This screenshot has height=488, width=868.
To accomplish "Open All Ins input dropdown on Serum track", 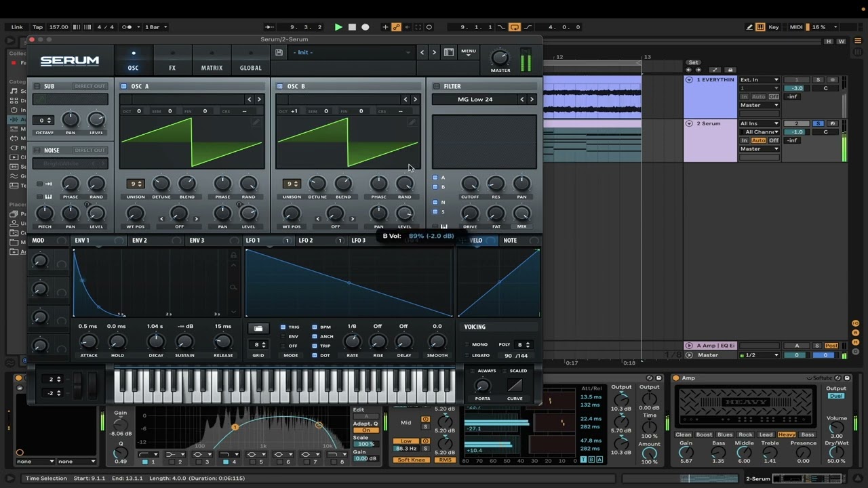I will (x=759, y=123).
